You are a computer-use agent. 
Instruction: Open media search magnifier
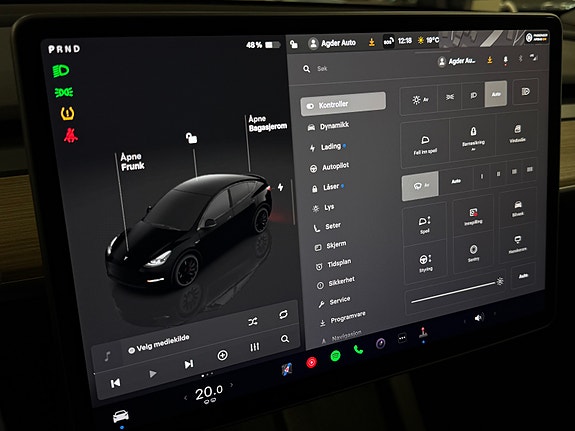[x=285, y=339]
